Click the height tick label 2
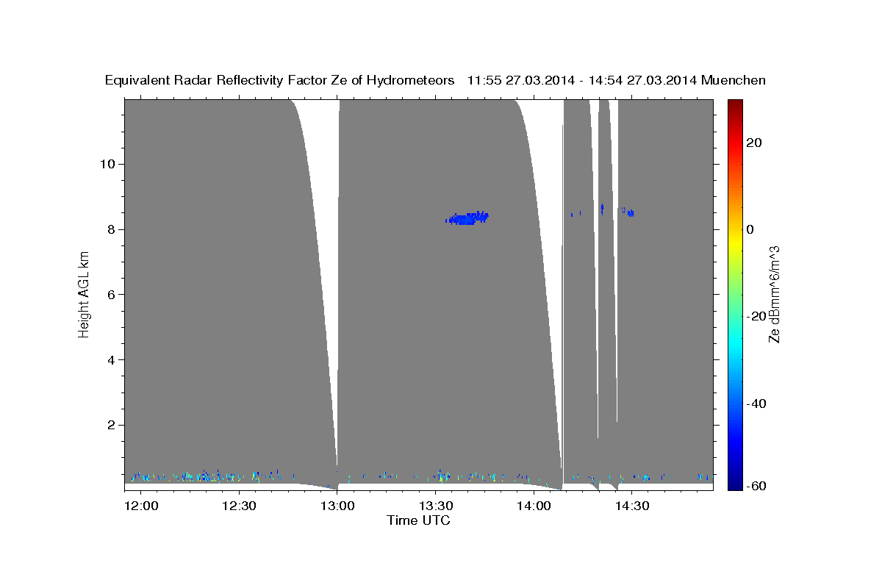Image resolution: width=882 pixels, height=588 pixels. click(111, 425)
